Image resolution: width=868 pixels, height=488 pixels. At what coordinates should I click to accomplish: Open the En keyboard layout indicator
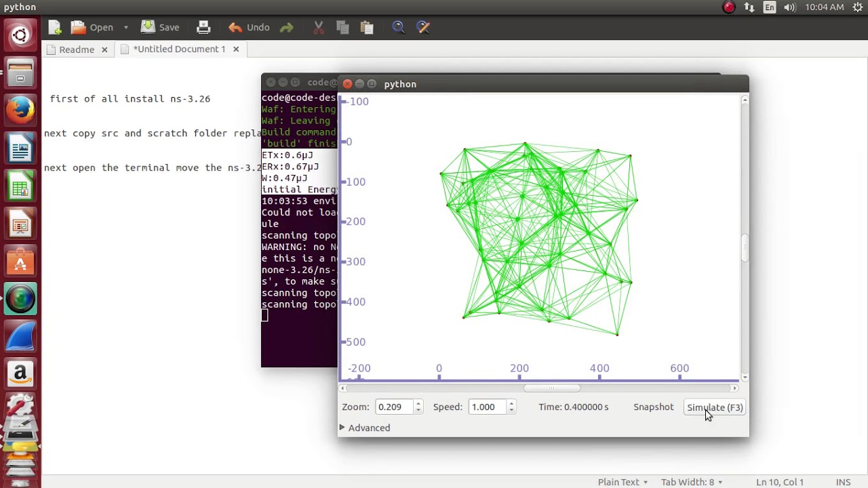point(770,7)
